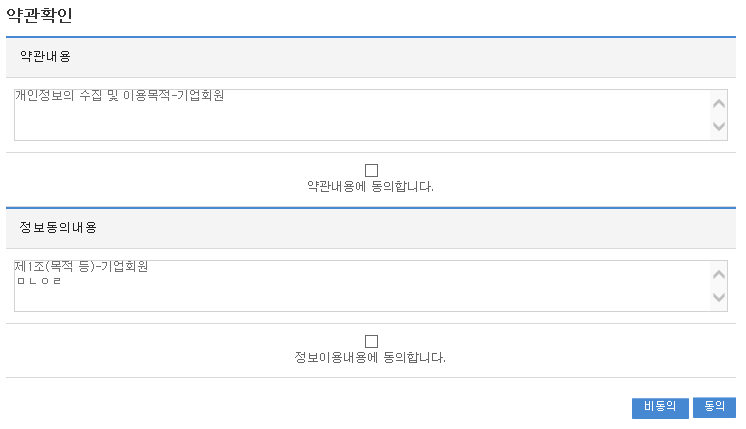Check the 약관내용 agreement checkbox
746x429 pixels.
371,170
